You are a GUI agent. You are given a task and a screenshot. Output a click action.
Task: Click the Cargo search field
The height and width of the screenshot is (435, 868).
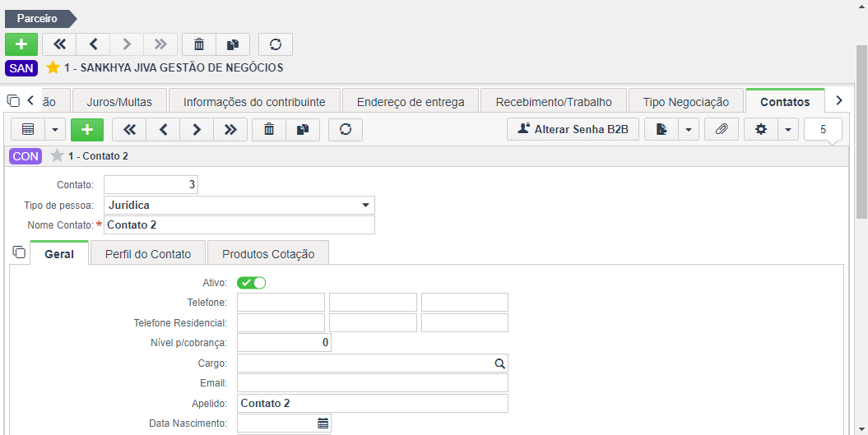tap(373, 363)
